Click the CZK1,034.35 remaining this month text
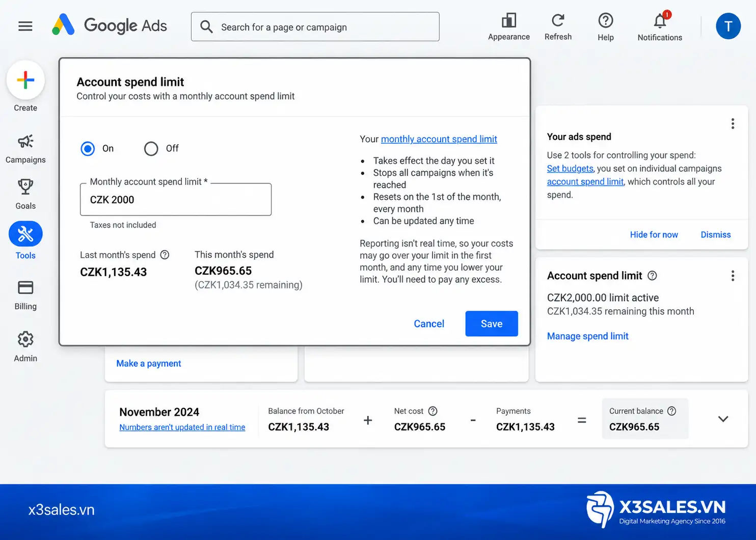This screenshot has height=540, width=756. click(x=620, y=311)
